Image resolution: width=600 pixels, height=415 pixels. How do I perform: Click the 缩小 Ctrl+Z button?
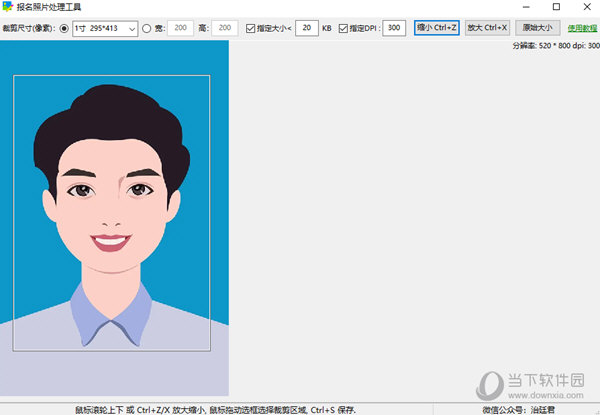(437, 28)
